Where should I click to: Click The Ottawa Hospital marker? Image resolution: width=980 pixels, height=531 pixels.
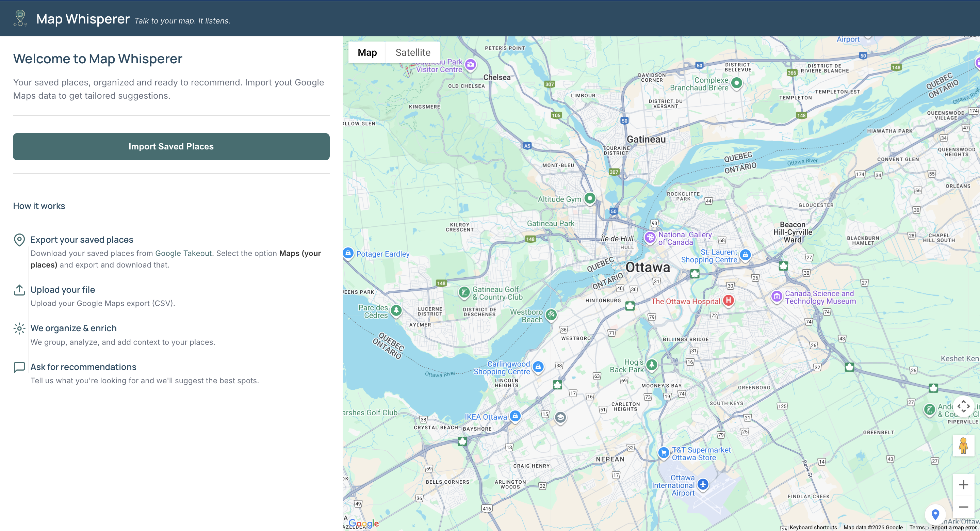click(728, 300)
